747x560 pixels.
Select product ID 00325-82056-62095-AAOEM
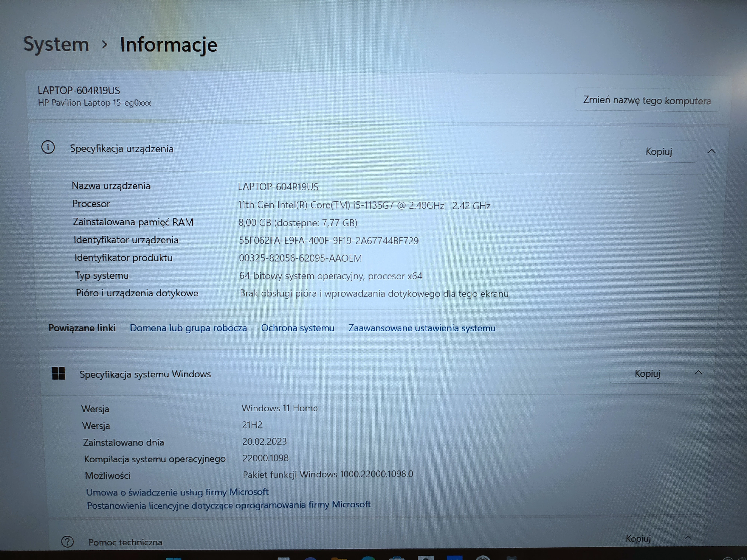(300, 258)
